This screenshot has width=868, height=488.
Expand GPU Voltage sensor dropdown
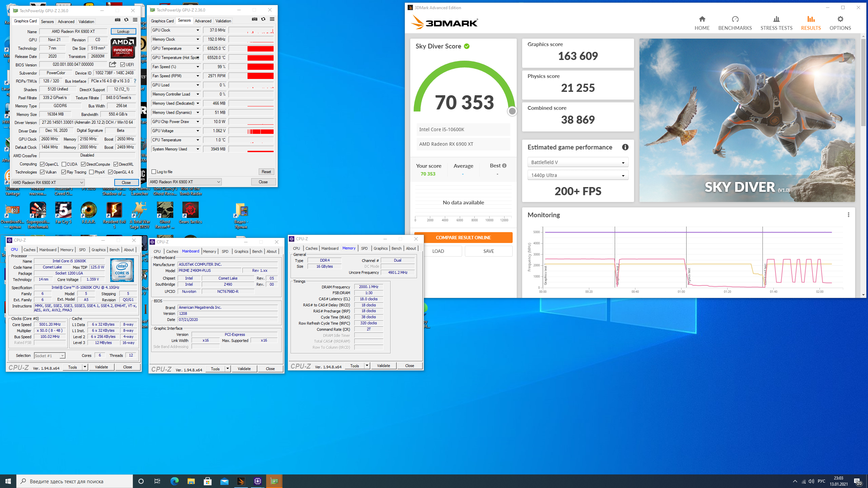click(x=198, y=131)
